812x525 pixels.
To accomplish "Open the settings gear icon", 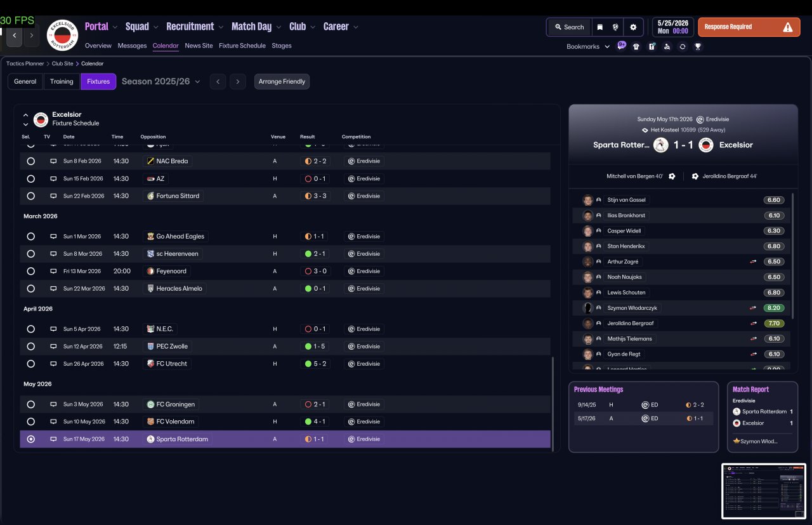I will pos(633,27).
